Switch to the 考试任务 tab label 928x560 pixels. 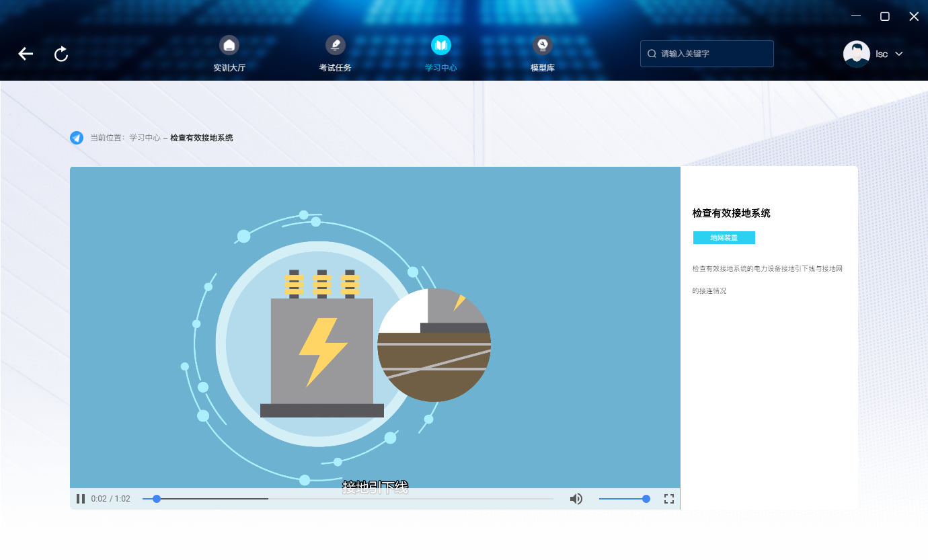[x=335, y=68]
